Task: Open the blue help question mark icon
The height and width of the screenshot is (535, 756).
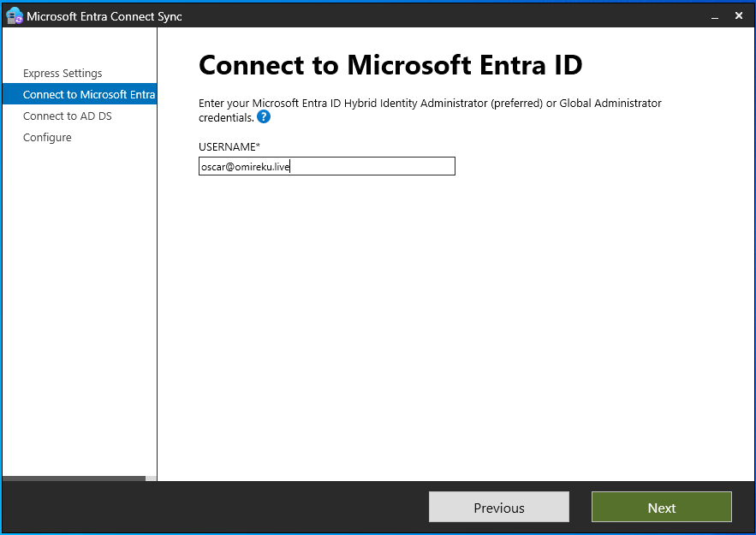Action: [264, 117]
